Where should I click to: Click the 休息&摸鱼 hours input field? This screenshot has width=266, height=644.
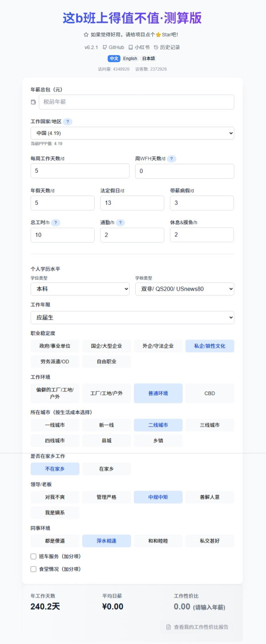click(202, 235)
